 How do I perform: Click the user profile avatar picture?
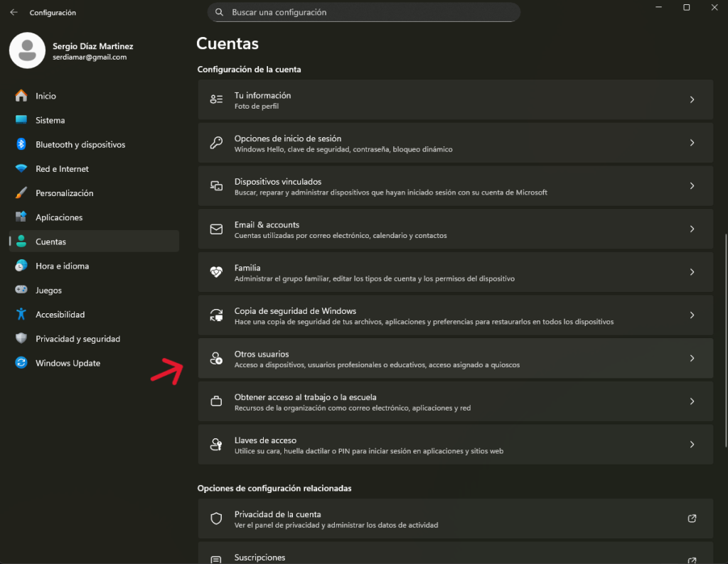coord(28,51)
